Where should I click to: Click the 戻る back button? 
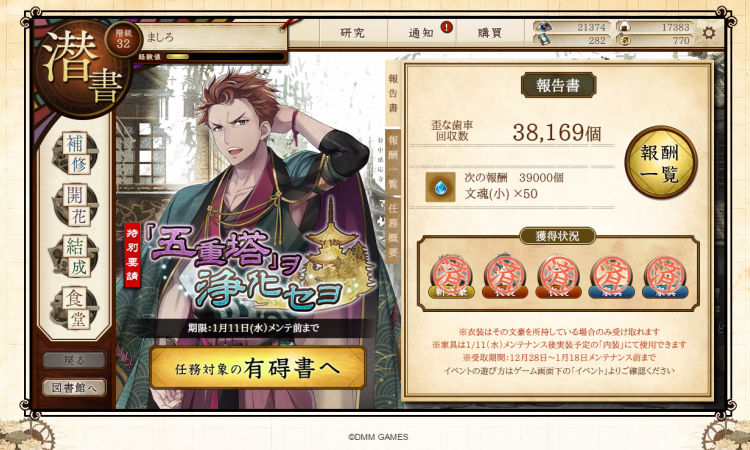74,361
